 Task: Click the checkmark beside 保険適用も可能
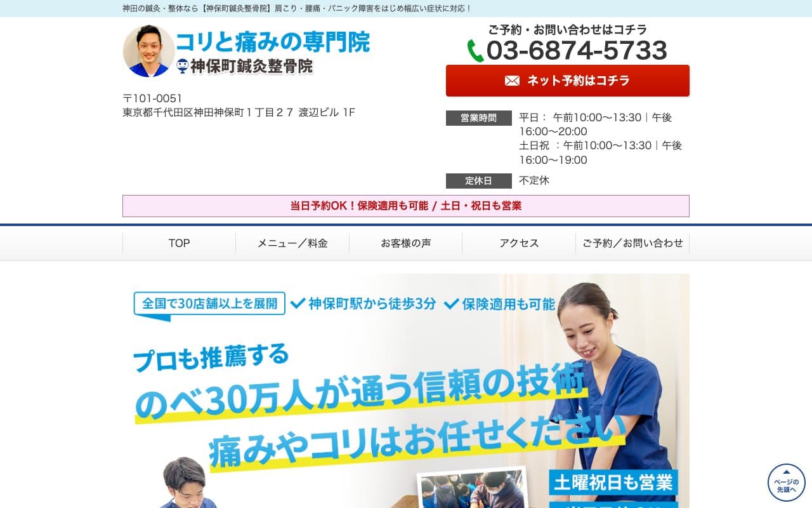click(452, 304)
